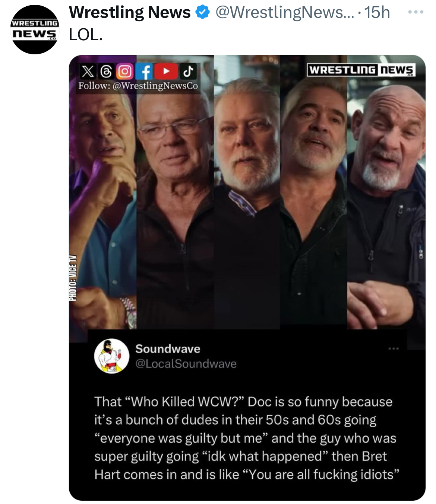This screenshot has width=436, height=504.
Task: Click the LOL. tweet text
Action: click(x=86, y=35)
